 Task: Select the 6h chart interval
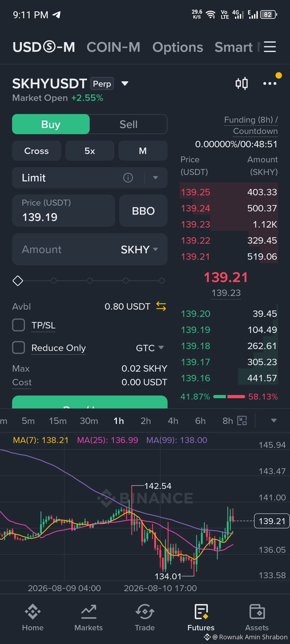pyautogui.click(x=200, y=421)
